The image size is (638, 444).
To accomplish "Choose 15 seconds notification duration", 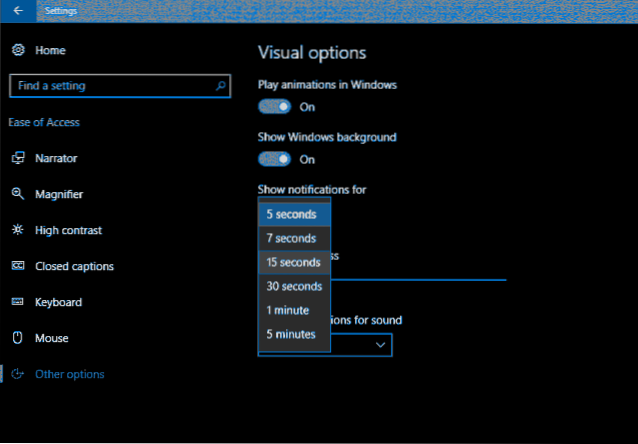I will (x=293, y=262).
